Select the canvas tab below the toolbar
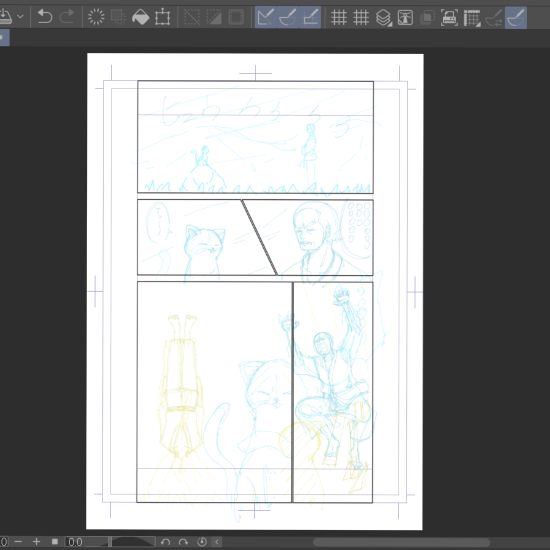Image resolution: width=550 pixels, height=550 pixels. click(x=4, y=38)
